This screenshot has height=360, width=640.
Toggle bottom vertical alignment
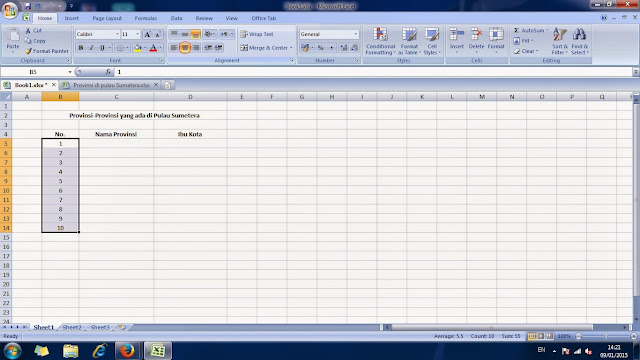(196, 34)
